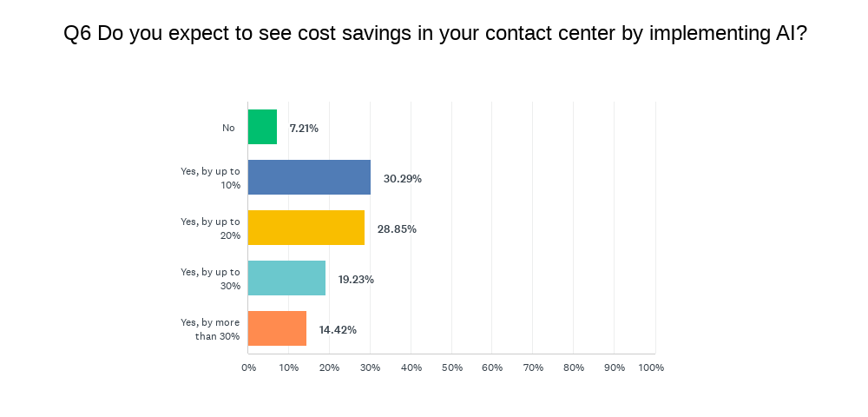The width and height of the screenshot is (868, 417).
Task: Click the 14.42% value label
Action: 338,330
